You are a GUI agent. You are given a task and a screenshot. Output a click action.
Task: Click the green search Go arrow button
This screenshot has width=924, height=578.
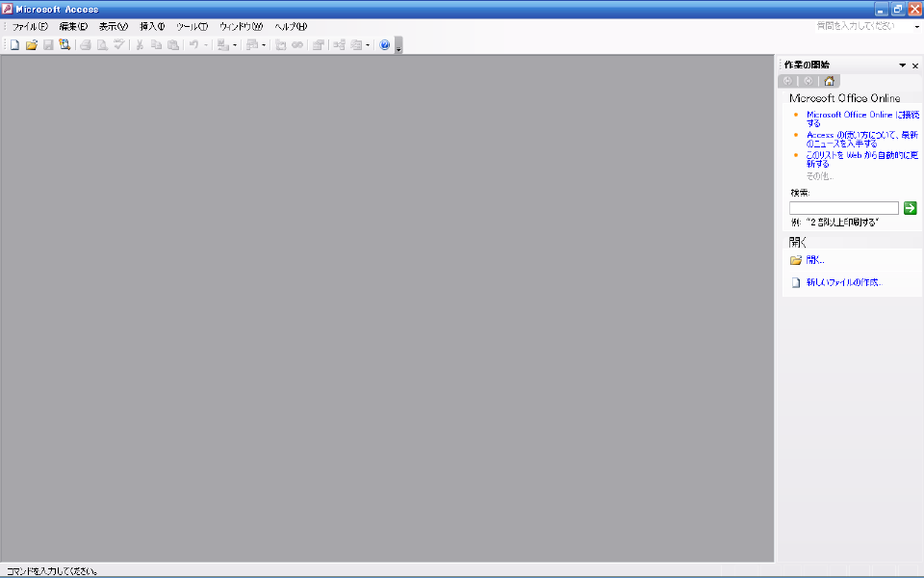coord(910,208)
